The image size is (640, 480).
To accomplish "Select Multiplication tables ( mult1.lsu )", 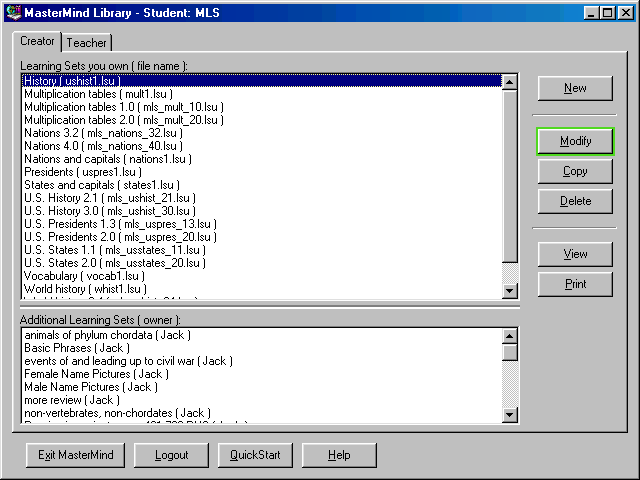I will pyautogui.click(x=262, y=94).
